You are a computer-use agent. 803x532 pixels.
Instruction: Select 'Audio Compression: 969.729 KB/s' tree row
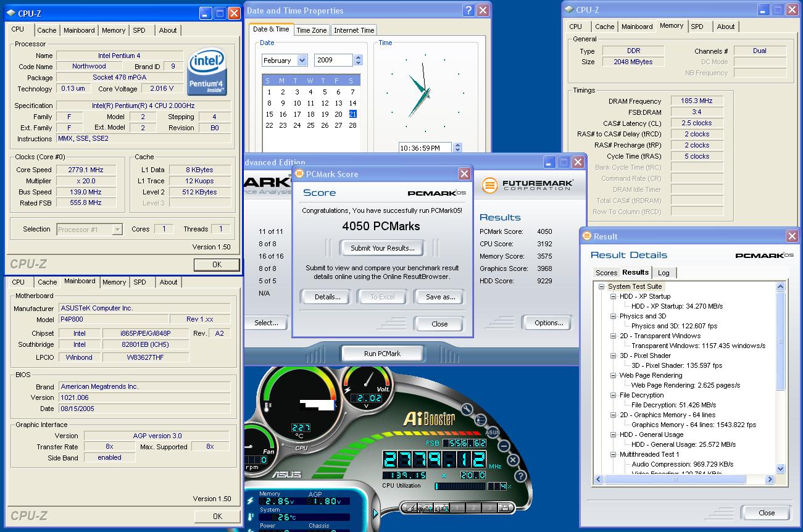click(683, 464)
